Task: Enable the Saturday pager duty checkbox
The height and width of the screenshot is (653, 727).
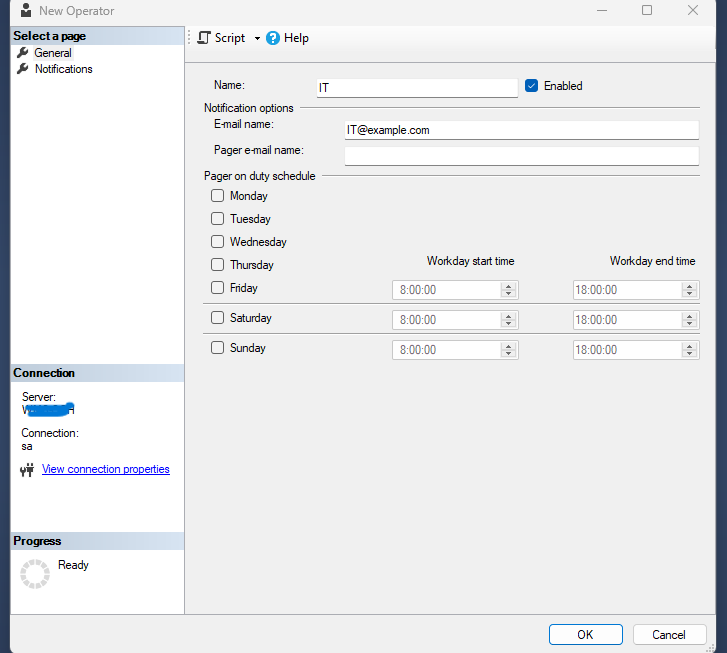Action: pos(217,318)
